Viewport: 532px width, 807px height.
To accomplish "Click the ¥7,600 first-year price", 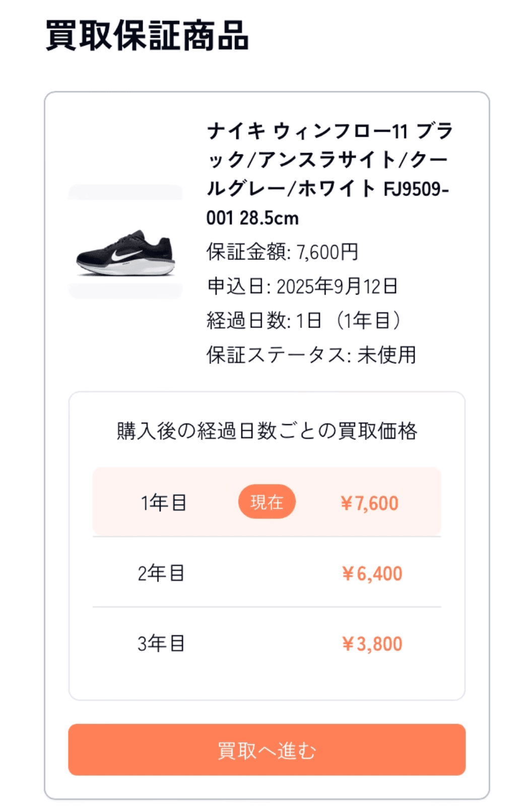I will click(369, 503).
